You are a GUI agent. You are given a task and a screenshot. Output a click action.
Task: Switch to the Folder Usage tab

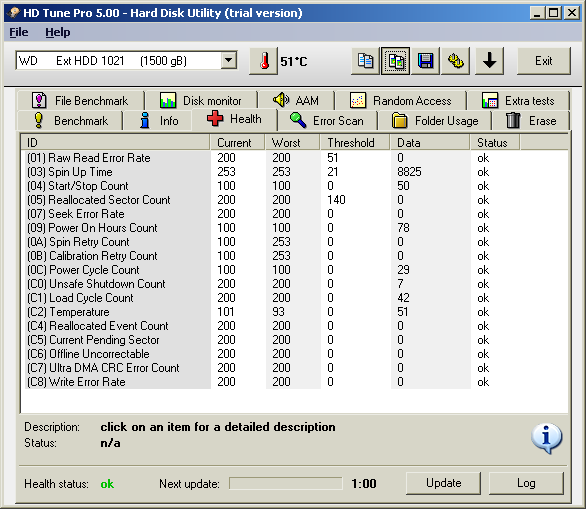[435, 121]
